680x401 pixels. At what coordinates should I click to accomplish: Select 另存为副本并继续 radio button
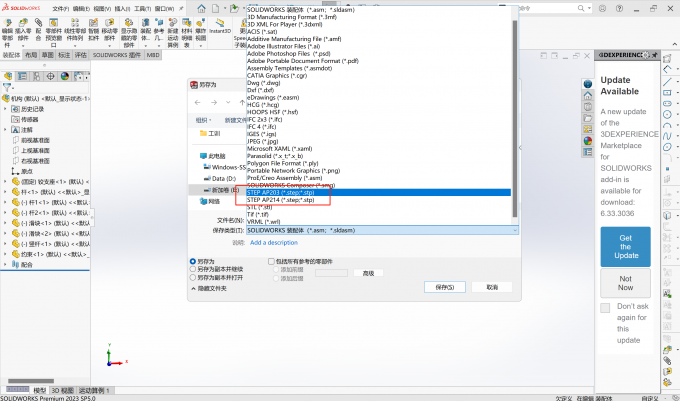(193, 269)
